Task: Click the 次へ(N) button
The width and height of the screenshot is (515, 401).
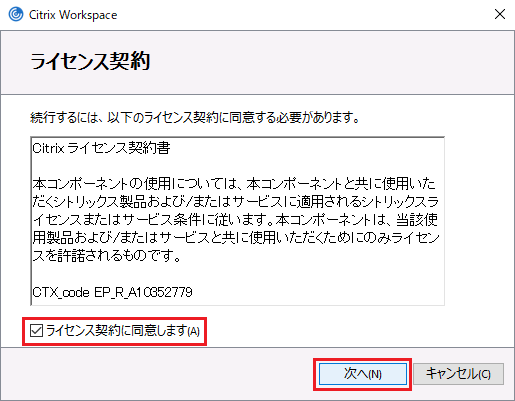Action: click(x=363, y=374)
